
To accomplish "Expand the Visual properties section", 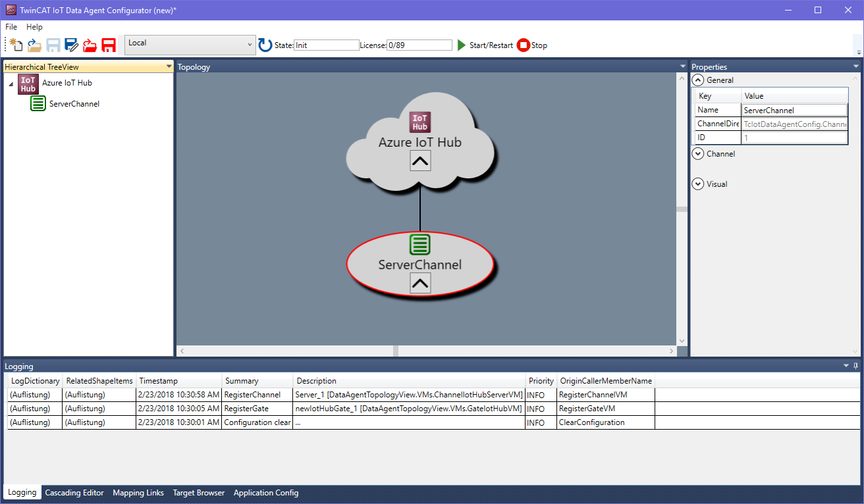I will coord(698,184).
